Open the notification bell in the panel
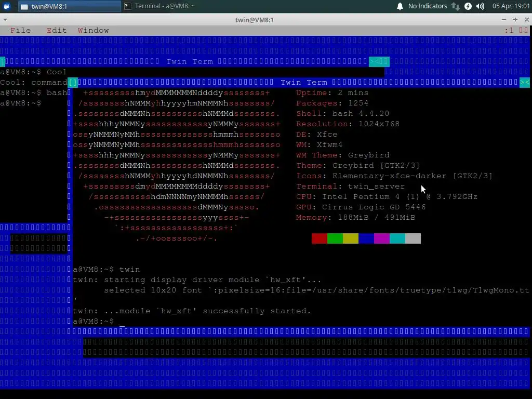532x399 pixels. click(400, 6)
